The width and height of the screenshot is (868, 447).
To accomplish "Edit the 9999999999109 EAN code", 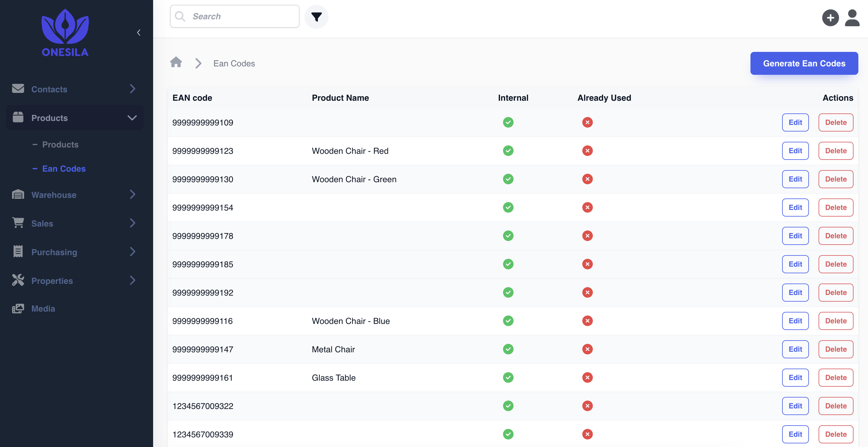I will coord(795,122).
